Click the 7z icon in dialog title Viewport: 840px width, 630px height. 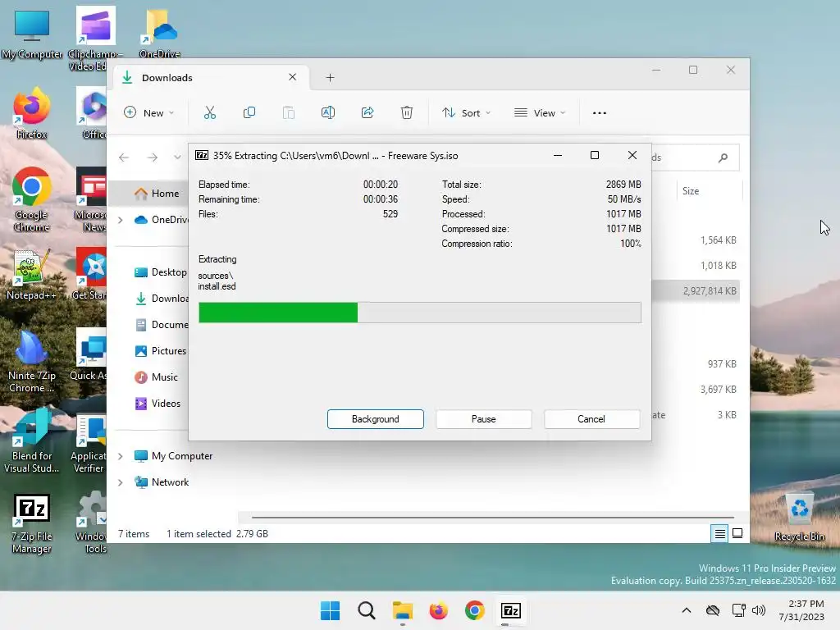point(202,155)
